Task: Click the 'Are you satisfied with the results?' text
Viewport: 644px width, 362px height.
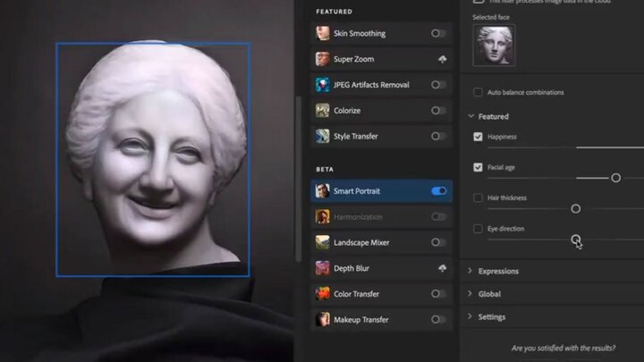Action: (563, 348)
